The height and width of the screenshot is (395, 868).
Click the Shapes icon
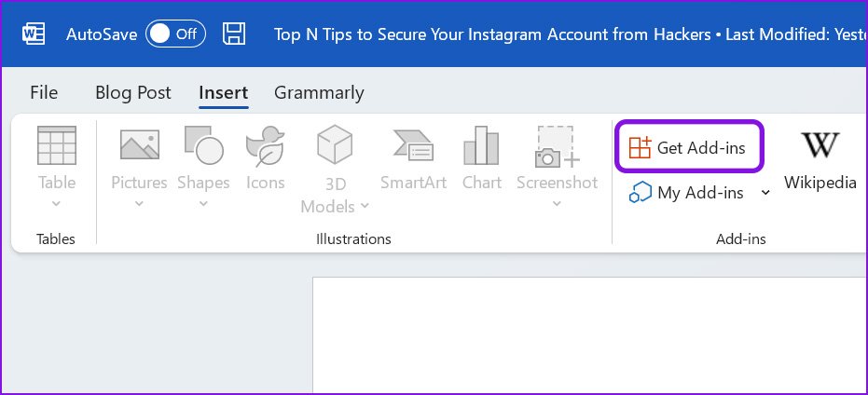pyautogui.click(x=203, y=145)
